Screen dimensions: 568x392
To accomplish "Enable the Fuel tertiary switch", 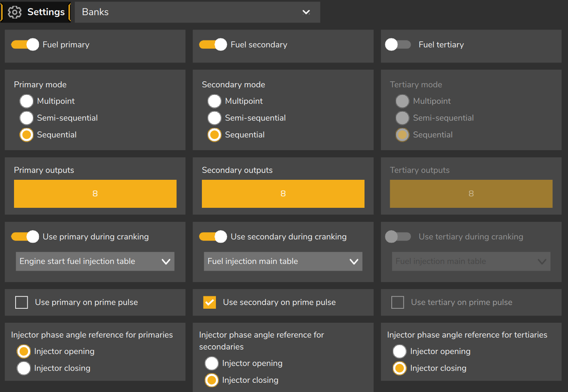I will pyautogui.click(x=398, y=44).
